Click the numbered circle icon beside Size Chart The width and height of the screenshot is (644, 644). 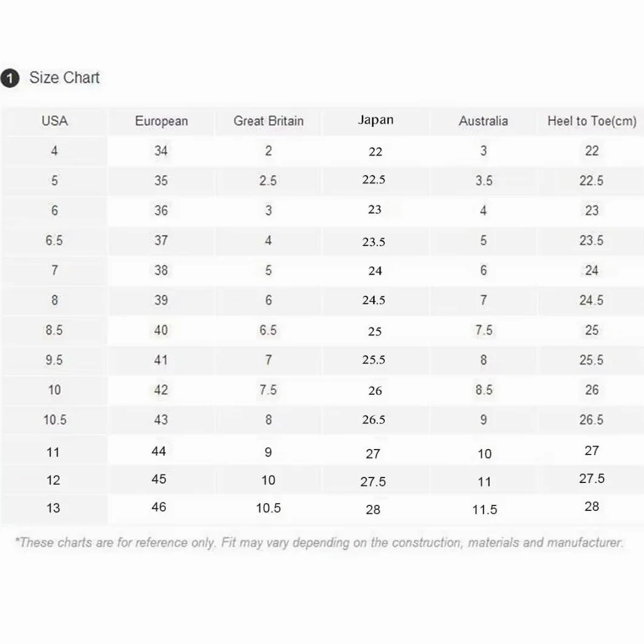click(x=10, y=78)
